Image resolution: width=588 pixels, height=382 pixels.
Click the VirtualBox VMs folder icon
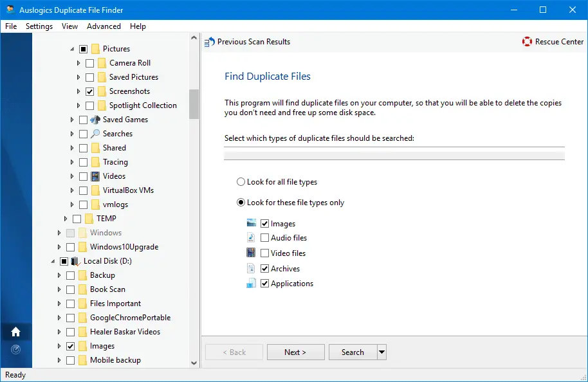pyautogui.click(x=96, y=190)
